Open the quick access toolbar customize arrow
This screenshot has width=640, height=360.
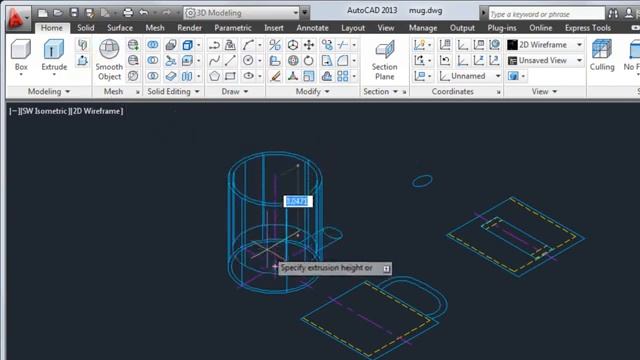[x=304, y=13]
